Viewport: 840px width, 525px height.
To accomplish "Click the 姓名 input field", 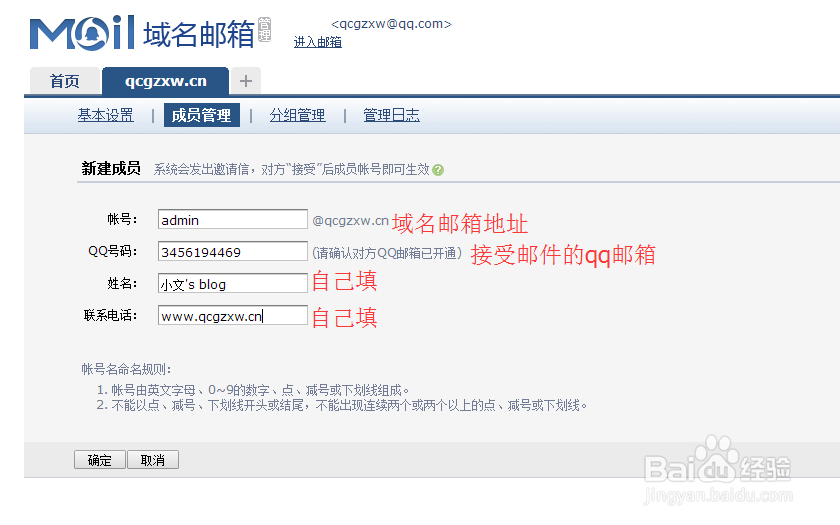I will tap(232, 283).
